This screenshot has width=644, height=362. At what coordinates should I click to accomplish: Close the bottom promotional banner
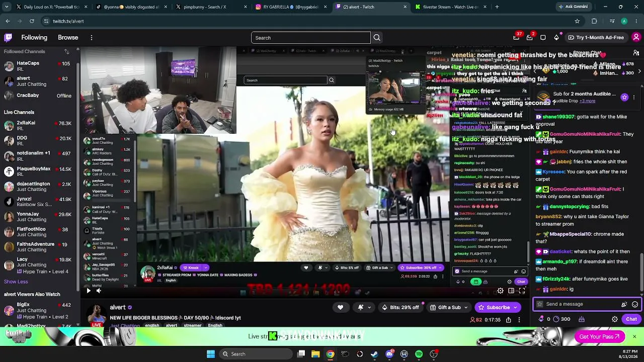pyautogui.click(x=634, y=337)
